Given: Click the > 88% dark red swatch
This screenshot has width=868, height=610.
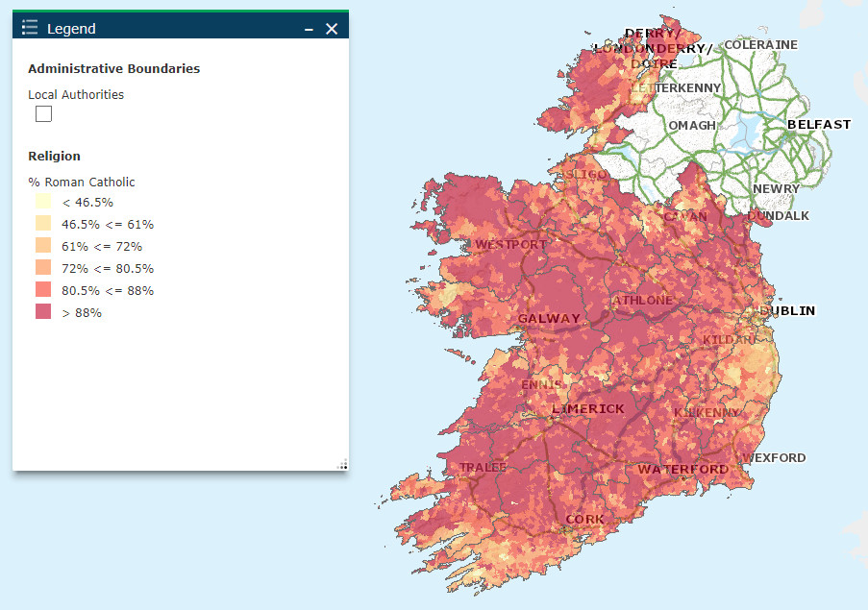Looking at the screenshot, I should [x=41, y=312].
